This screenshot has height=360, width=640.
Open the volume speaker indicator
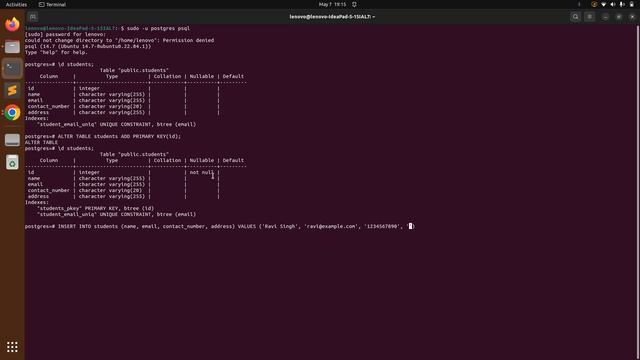(x=613, y=4)
